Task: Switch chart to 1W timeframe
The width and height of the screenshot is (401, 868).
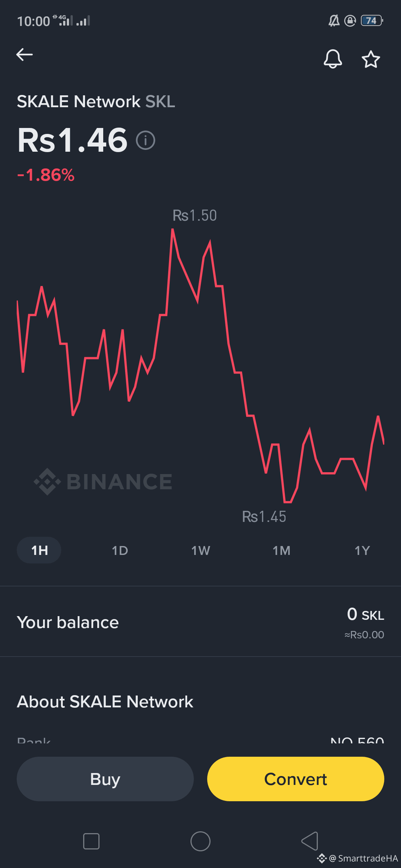Action: [x=200, y=550]
